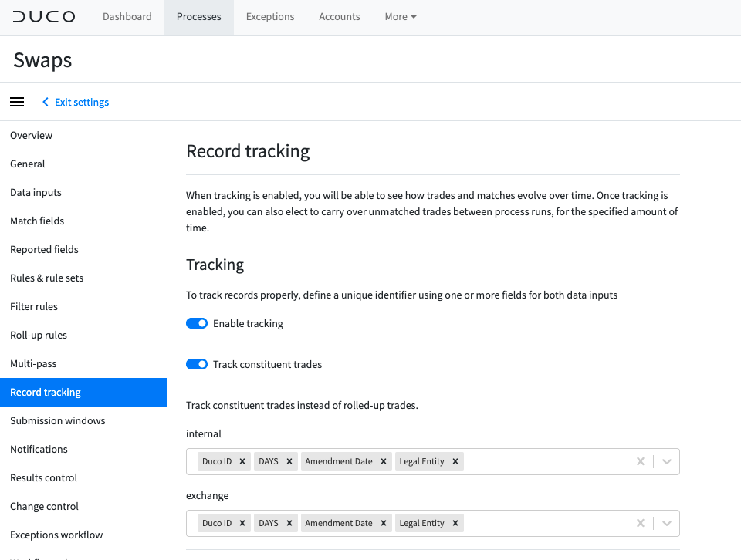741x560 pixels.
Task: Open Filter rules settings
Action: click(x=83, y=306)
